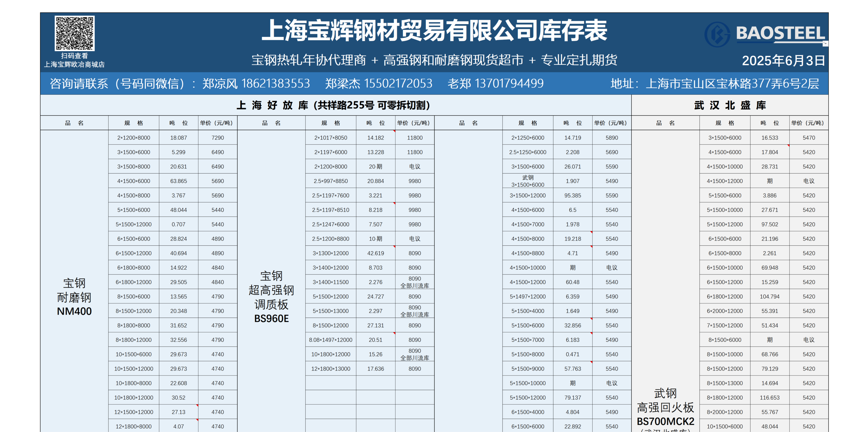Click phone number 13701794499 for 老郑
Screen dimensions: 868x432
509,83
